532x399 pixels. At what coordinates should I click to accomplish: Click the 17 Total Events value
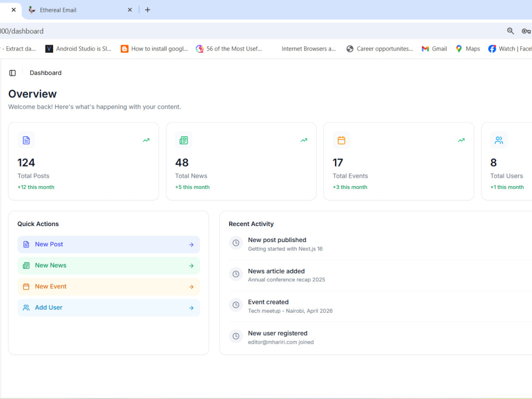click(338, 162)
